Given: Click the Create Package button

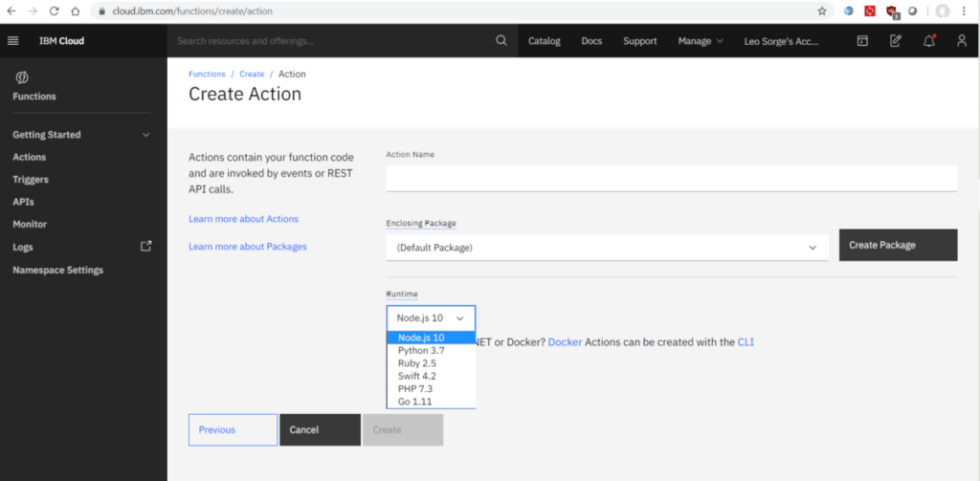Looking at the screenshot, I should (x=898, y=245).
